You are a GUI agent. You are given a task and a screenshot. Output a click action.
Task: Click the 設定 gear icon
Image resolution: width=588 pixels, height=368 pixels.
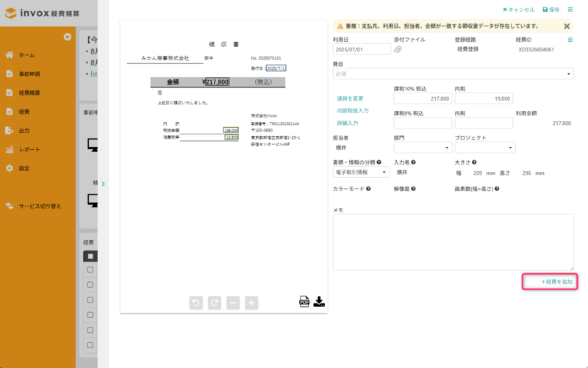coord(10,168)
